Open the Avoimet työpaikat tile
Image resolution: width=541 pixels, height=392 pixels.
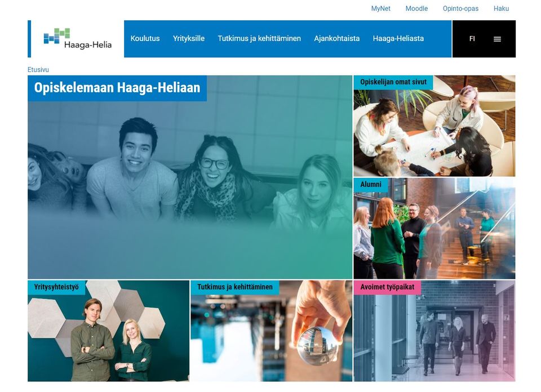434,332
